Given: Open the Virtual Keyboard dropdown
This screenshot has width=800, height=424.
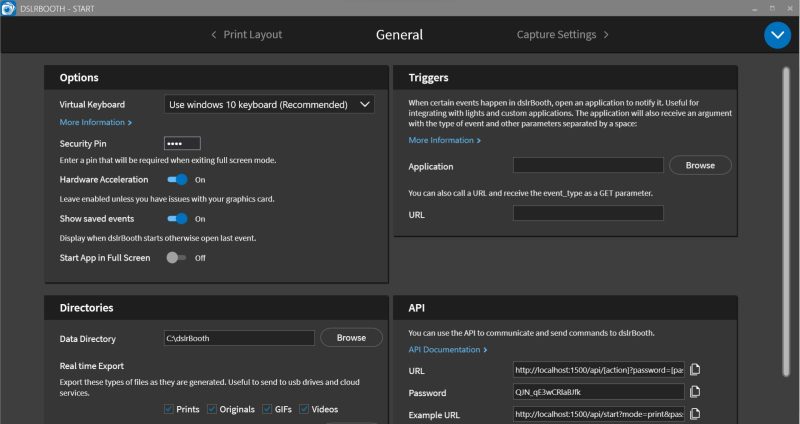Looking at the screenshot, I should pyautogui.click(x=269, y=105).
